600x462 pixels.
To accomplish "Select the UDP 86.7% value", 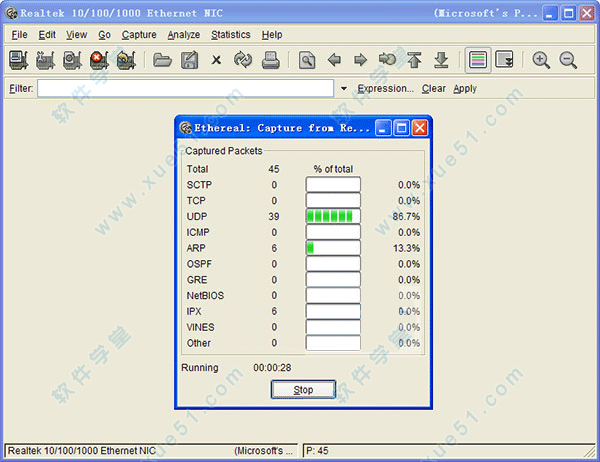I will click(x=406, y=217).
